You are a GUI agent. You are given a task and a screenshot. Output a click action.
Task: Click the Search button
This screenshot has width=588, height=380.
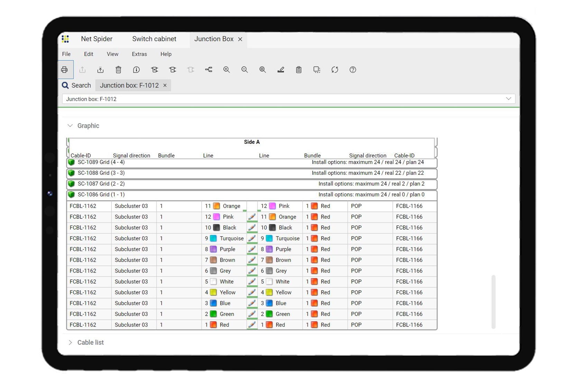76,85
